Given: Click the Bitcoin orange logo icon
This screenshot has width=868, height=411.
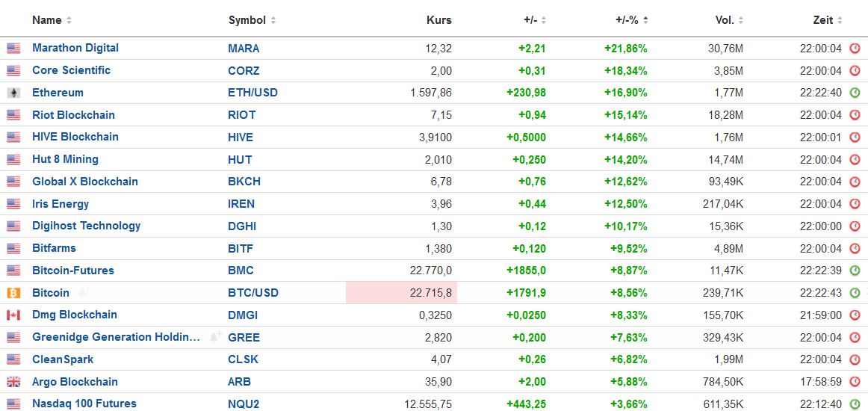Looking at the screenshot, I should (13, 293).
